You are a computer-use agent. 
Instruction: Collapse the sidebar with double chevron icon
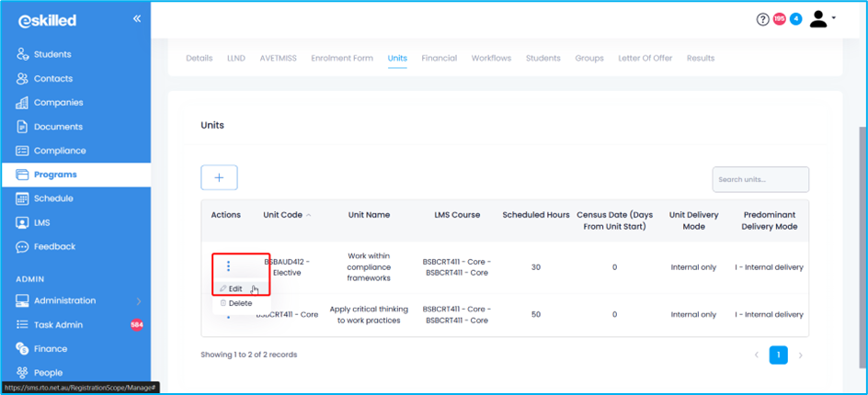point(137,18)
